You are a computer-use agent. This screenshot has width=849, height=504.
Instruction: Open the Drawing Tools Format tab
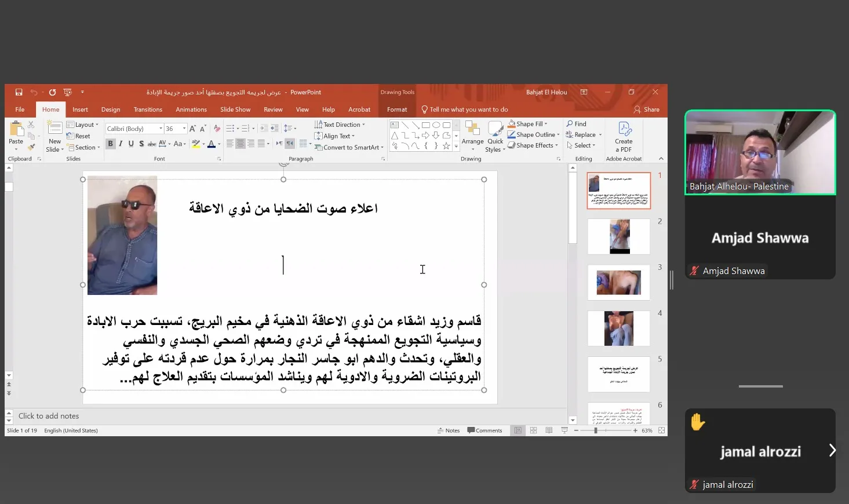(x=397, y=109)
